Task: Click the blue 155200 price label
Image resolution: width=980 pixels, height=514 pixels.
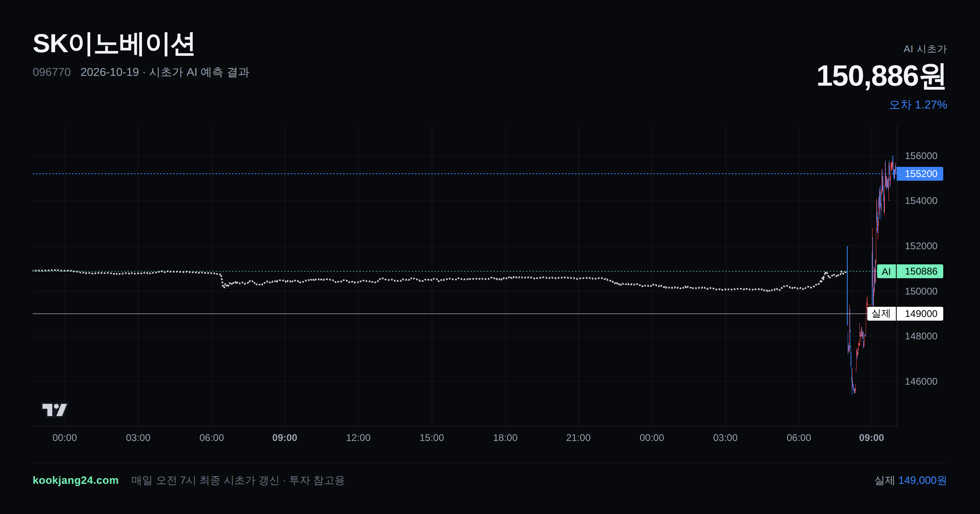Action: (920, 174)
